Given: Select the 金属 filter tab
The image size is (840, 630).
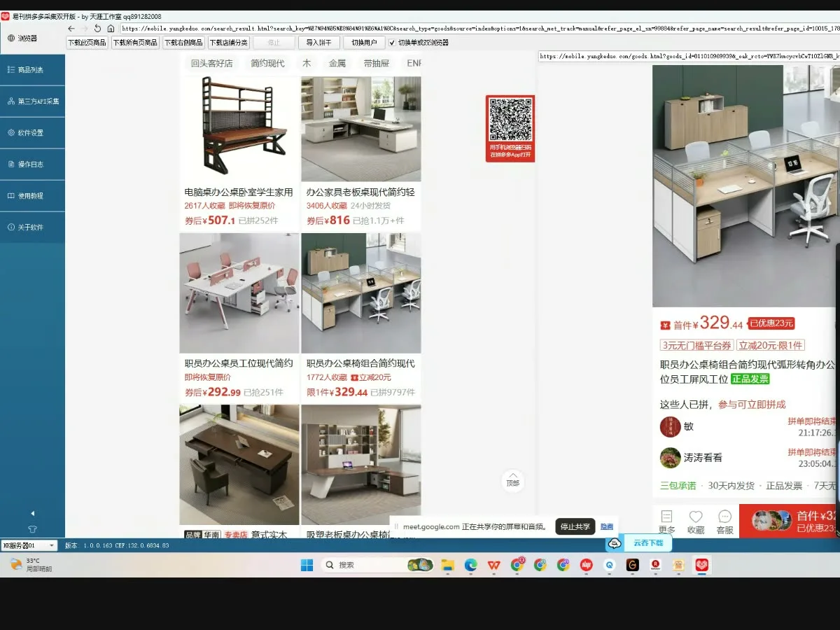Looking at the screenshot, I should [337, 64].
